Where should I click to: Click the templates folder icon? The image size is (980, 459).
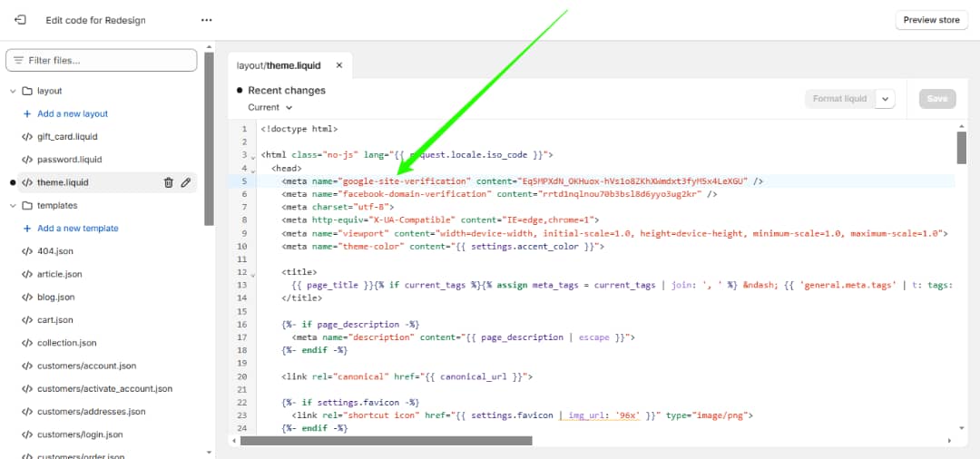(x=27, y=205)
